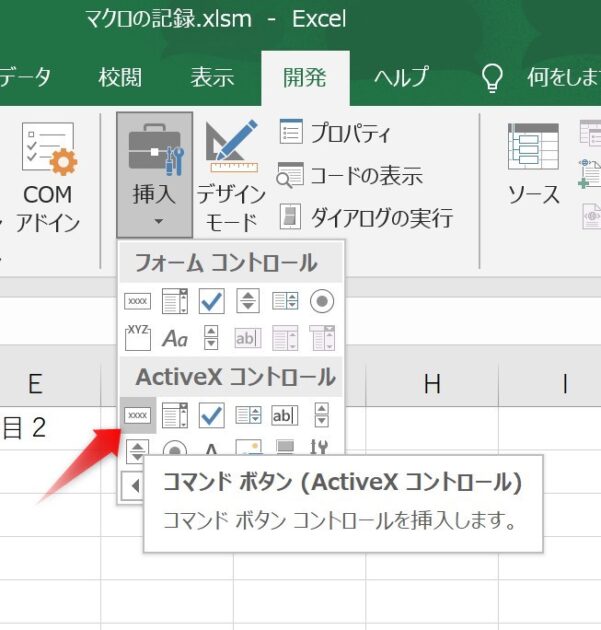Focus the 何をします search box

(x=564, y=77)
